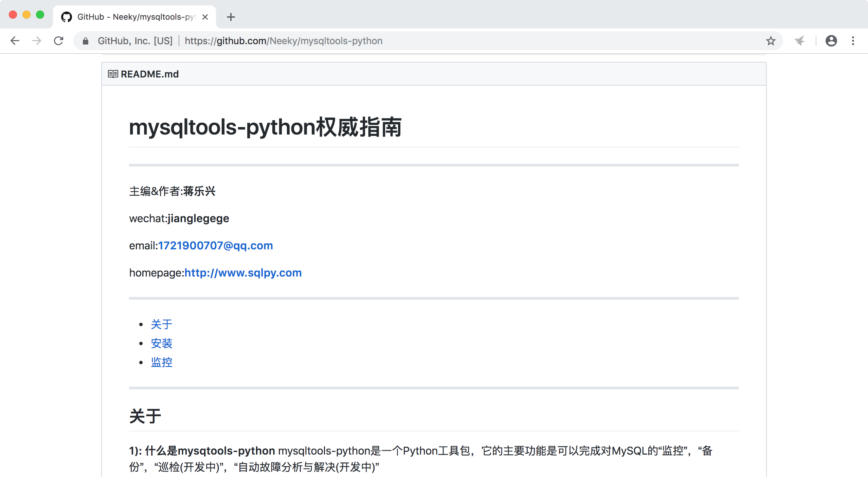Open the Chrome profile avatar
Image resolution: width=868 pixels, height=477 pixels.
tap(831, 41)
